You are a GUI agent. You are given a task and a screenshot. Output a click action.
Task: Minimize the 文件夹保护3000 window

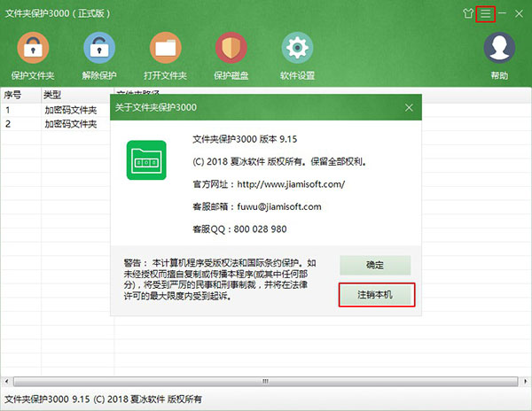point(503,14)
